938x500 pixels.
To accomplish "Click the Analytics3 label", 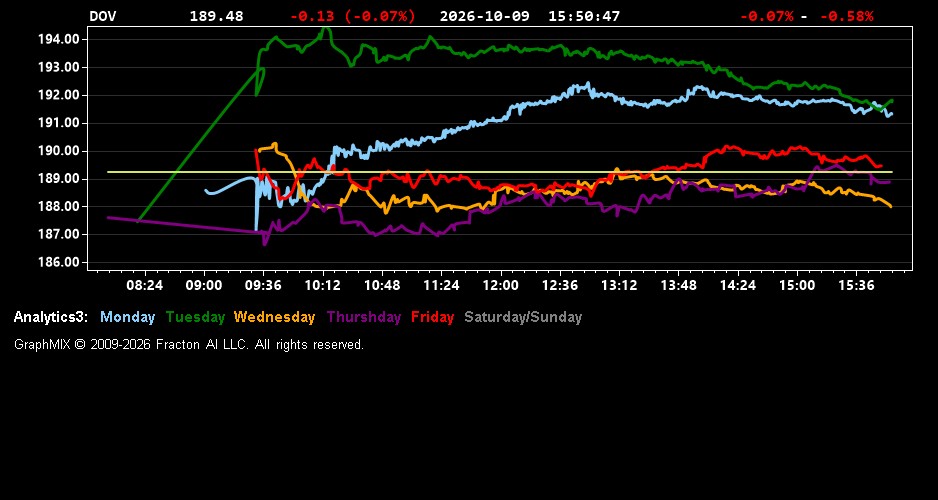I will 51,317.
